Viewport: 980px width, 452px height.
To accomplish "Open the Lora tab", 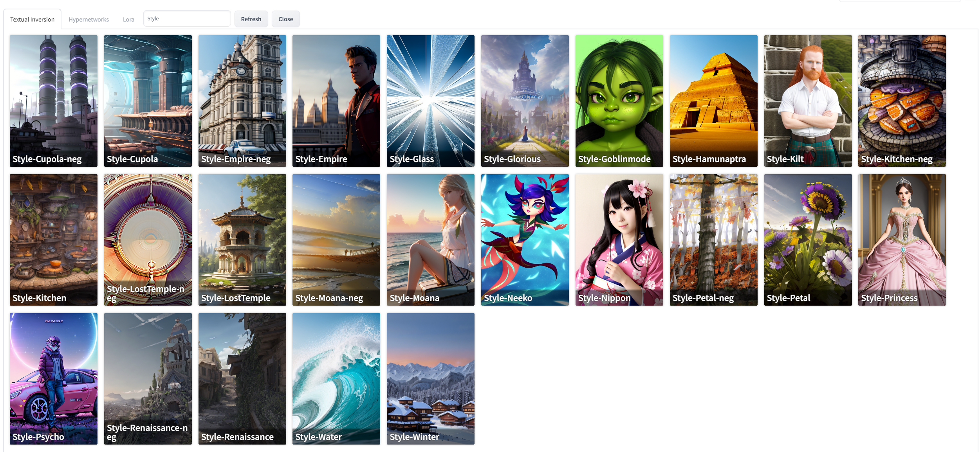I will coord(128,19).
